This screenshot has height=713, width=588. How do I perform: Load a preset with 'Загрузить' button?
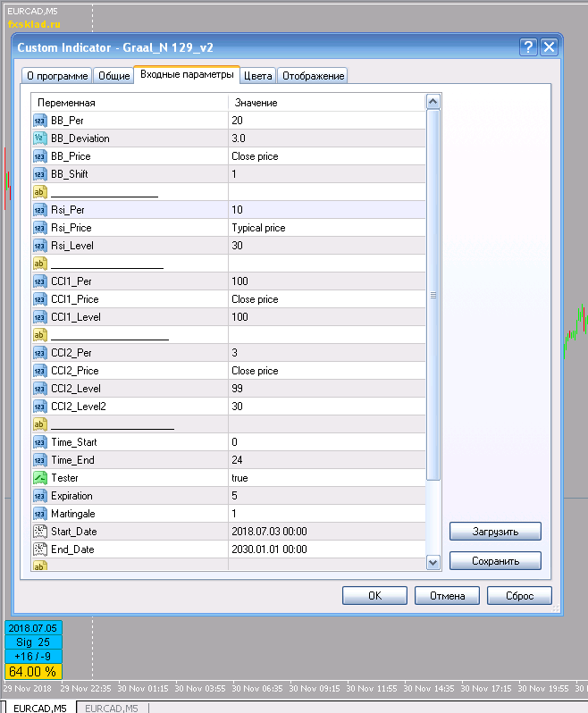pyautogui.click(x=495, y=532)
